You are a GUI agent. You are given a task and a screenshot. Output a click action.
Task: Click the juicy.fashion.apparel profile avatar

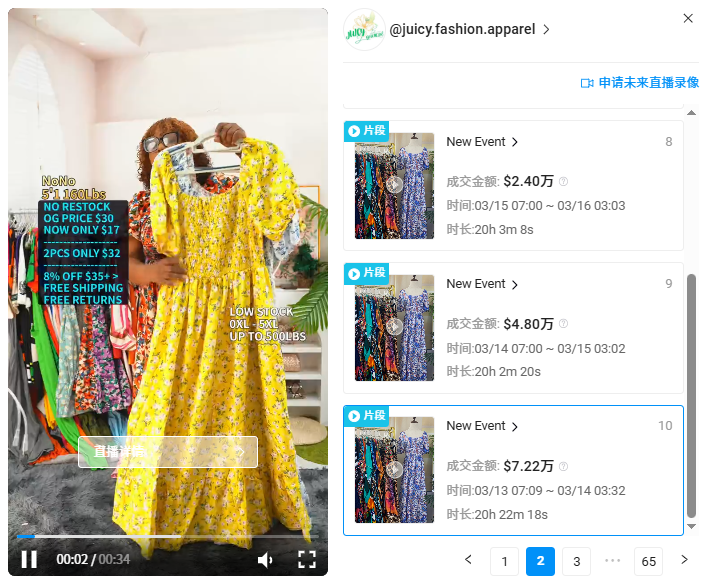[364, 30]
